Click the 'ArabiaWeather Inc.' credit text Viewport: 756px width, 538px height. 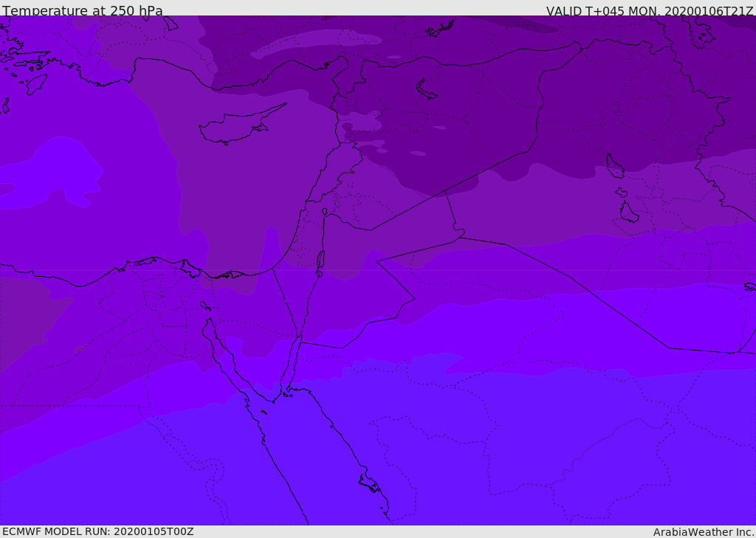(x=704, y=532)
